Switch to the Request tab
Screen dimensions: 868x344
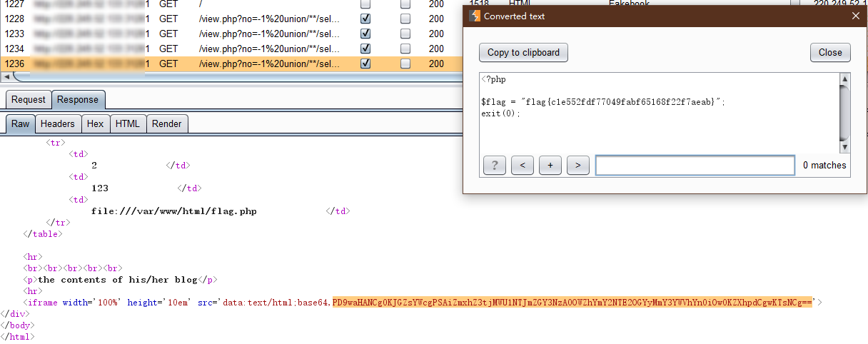pyautogui.click(x=28, y=100)
